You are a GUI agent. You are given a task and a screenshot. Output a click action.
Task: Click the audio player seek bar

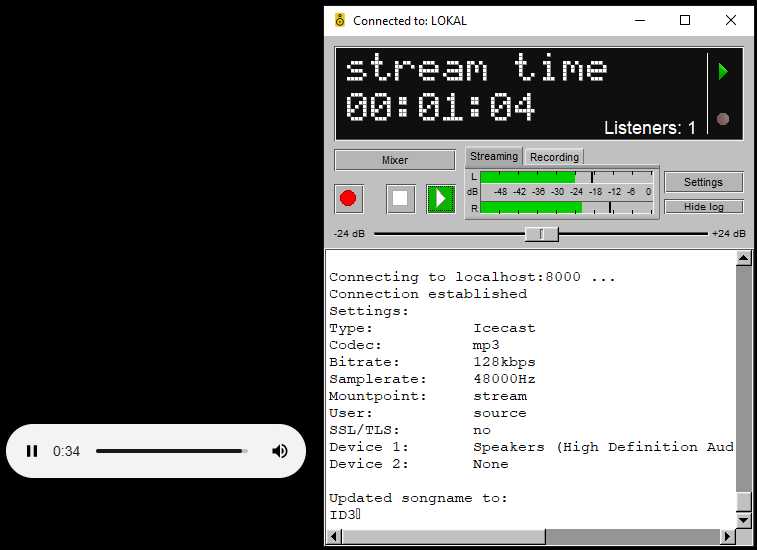click(172, 451)
